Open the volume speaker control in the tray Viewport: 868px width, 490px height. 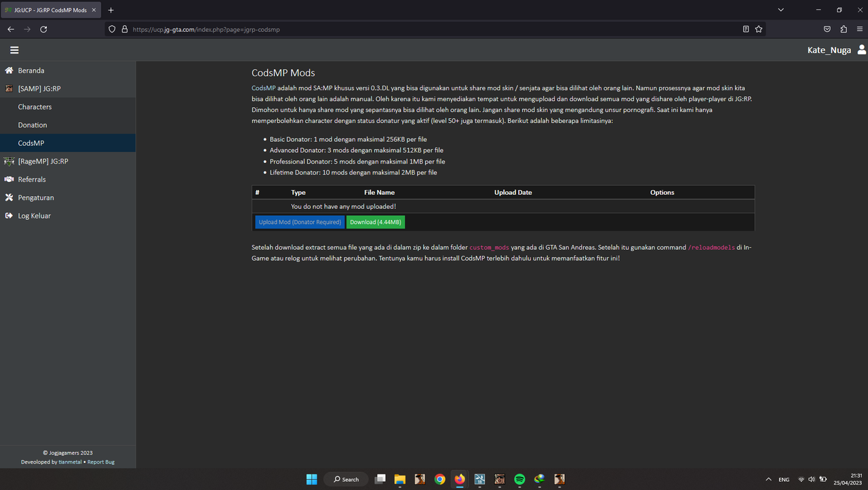[x=812, y=479]
